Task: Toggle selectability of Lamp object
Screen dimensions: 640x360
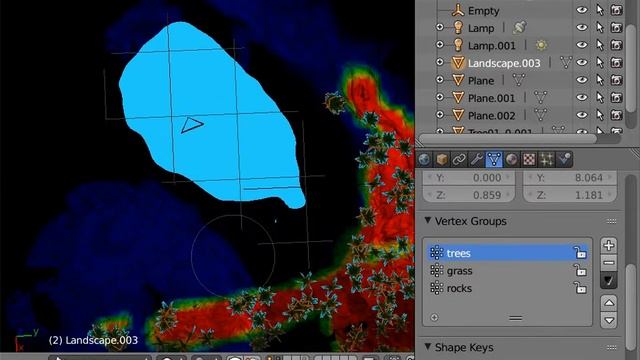Action: [x=600, y=27]
